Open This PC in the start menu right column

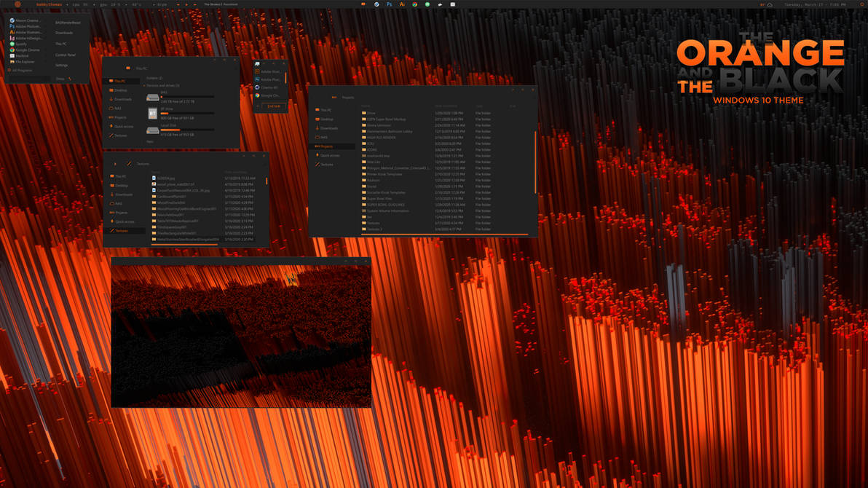pos(61,44)
